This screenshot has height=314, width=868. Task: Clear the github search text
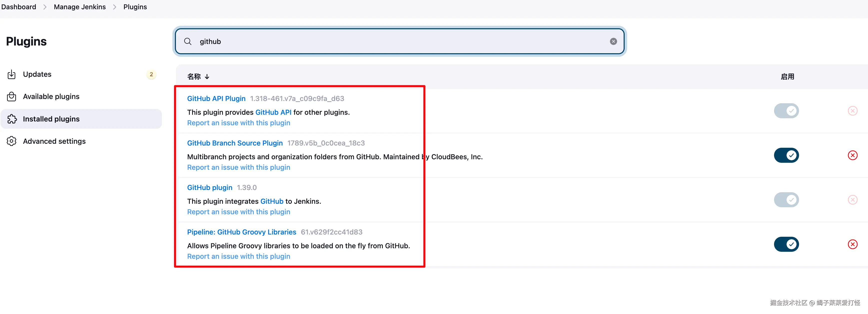pyautogui.click(x=613, y=41)
